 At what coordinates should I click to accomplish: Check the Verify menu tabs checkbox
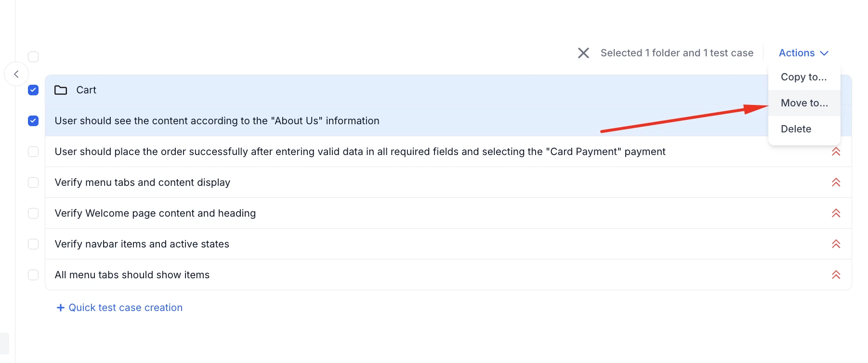[x=33, y=182]
